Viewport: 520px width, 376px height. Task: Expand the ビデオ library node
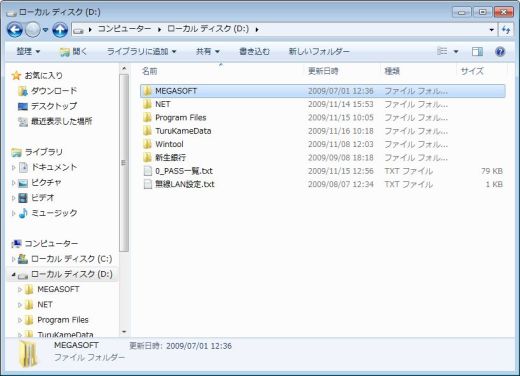click(13, 198)
